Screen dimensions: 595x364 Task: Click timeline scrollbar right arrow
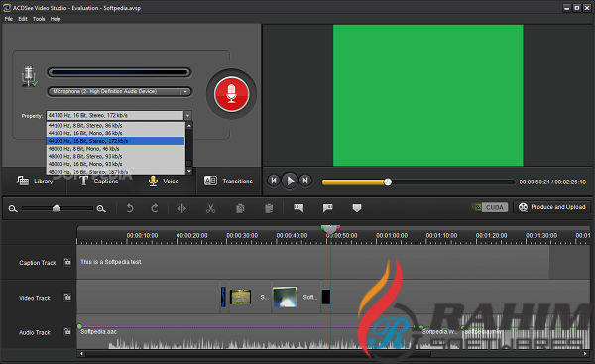[585, 354]
